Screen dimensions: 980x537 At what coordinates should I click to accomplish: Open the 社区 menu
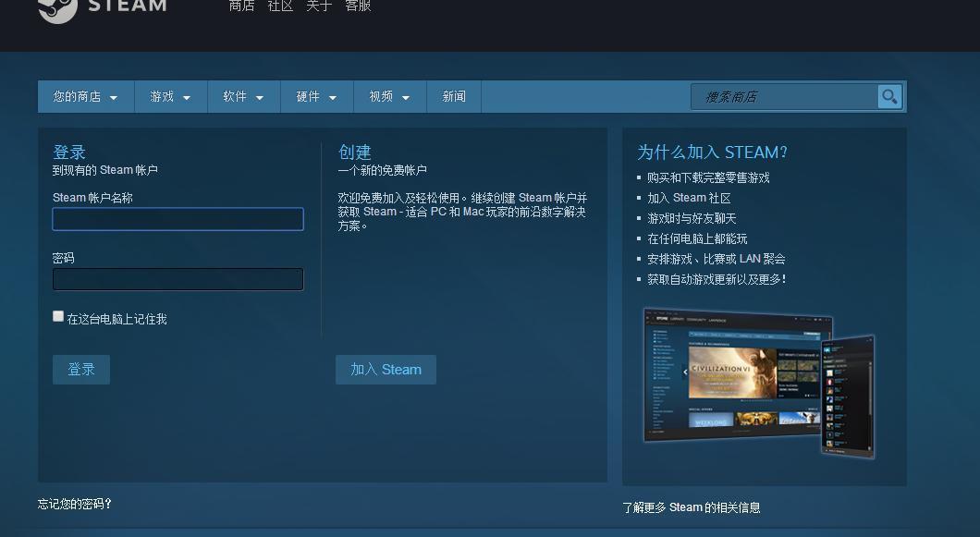pos(279,6)
